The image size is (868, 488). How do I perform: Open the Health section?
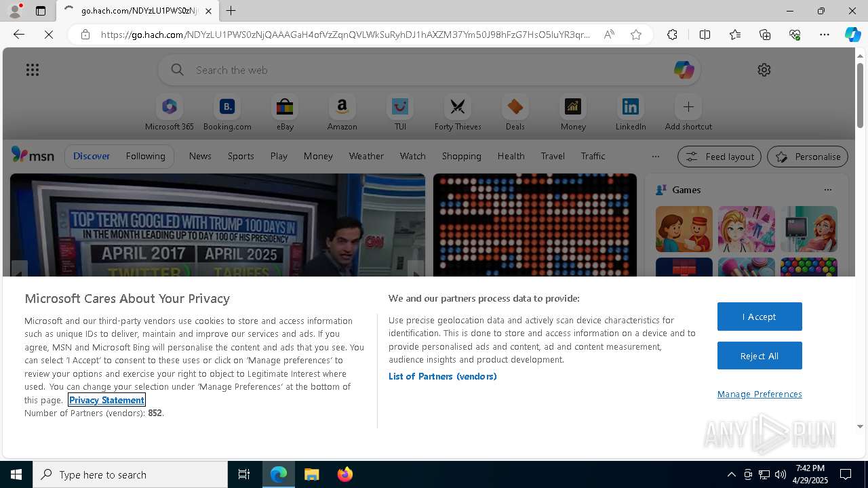[511, 156]
